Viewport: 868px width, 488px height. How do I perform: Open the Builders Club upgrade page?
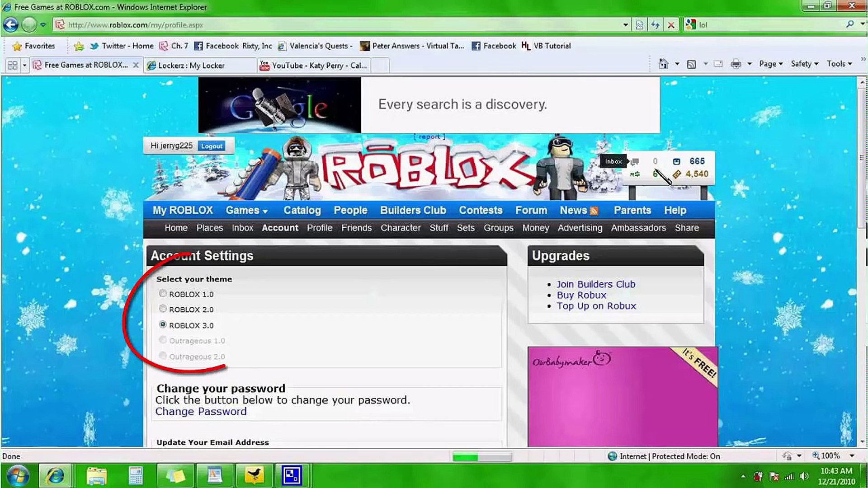pos(595,284)
